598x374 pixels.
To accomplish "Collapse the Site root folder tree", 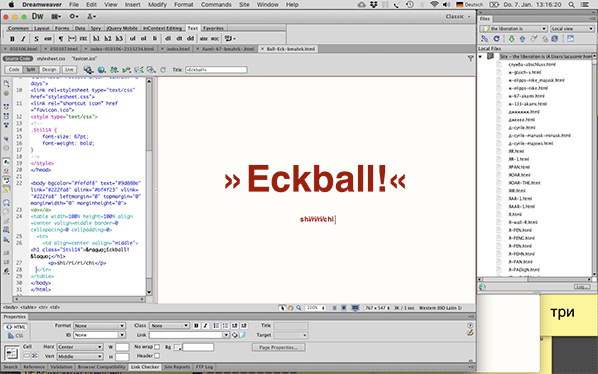I will (x=481, y=56).
